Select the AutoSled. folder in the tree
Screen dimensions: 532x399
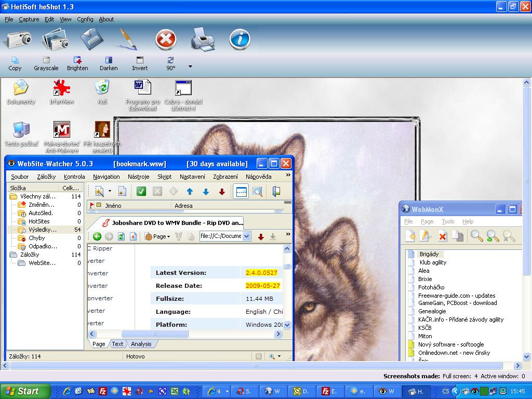[41, 213]
